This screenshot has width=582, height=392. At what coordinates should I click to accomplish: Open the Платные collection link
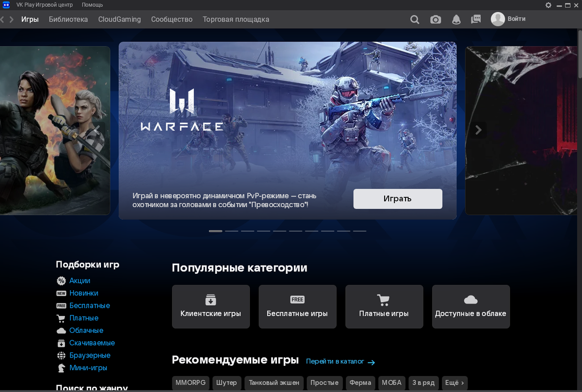[84, 318]
